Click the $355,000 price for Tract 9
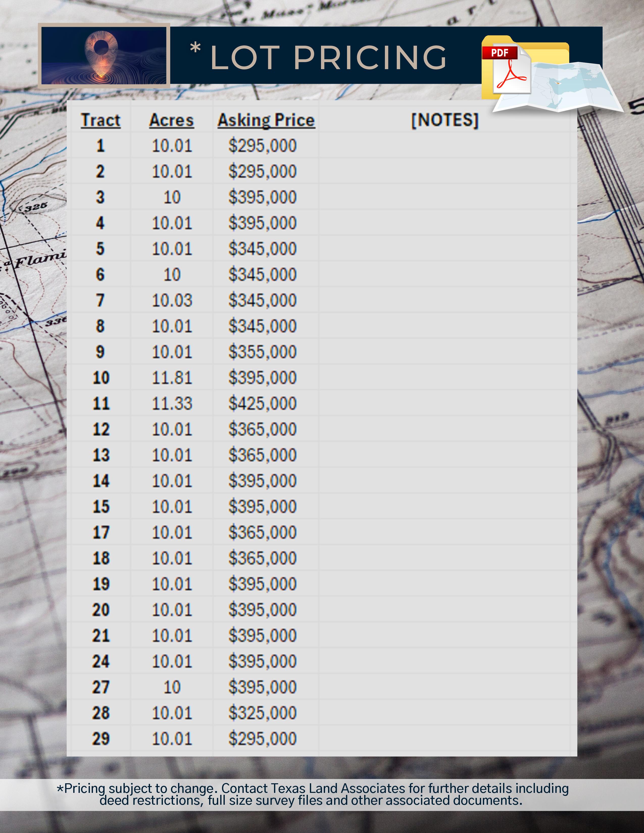The height and width of the screenshot is (833, 644). click(262, 352)
